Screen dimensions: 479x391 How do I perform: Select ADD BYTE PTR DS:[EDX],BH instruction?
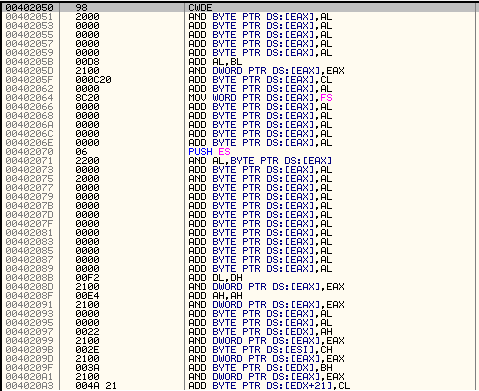pyautogui.click(x=260, y=368)
